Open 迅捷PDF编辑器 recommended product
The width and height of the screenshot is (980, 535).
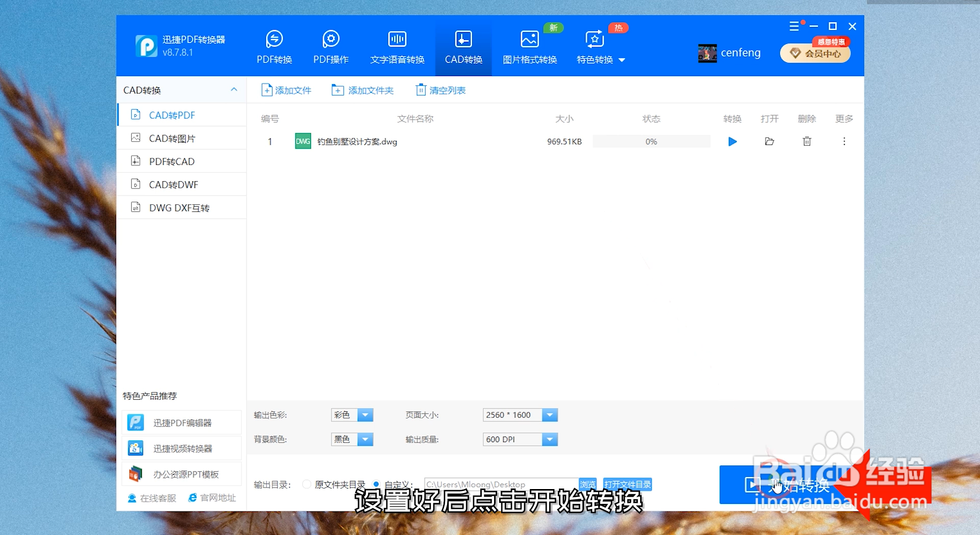pyautogui.click(x=182, y=423)
